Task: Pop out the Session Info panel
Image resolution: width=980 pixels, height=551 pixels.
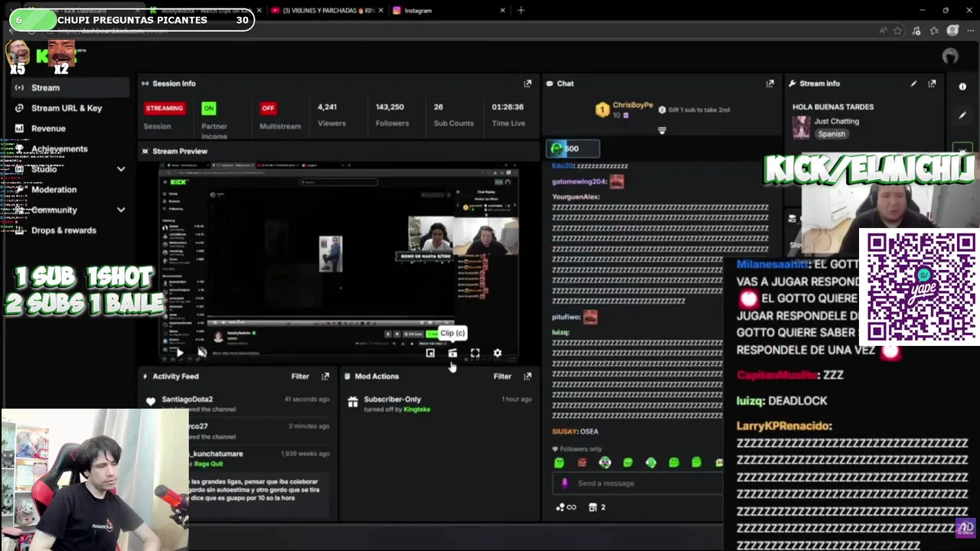Action: (x=527, y=83)
